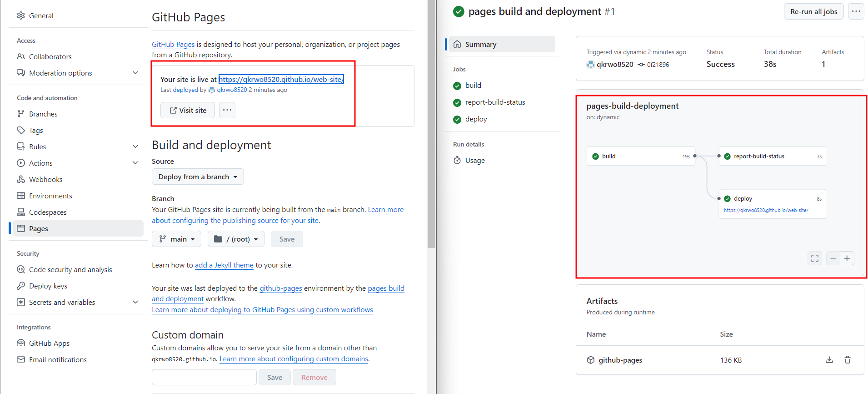The image size is (868, 394).
Task: Select Pages in settings sidebar
Action: click(78, 228)
